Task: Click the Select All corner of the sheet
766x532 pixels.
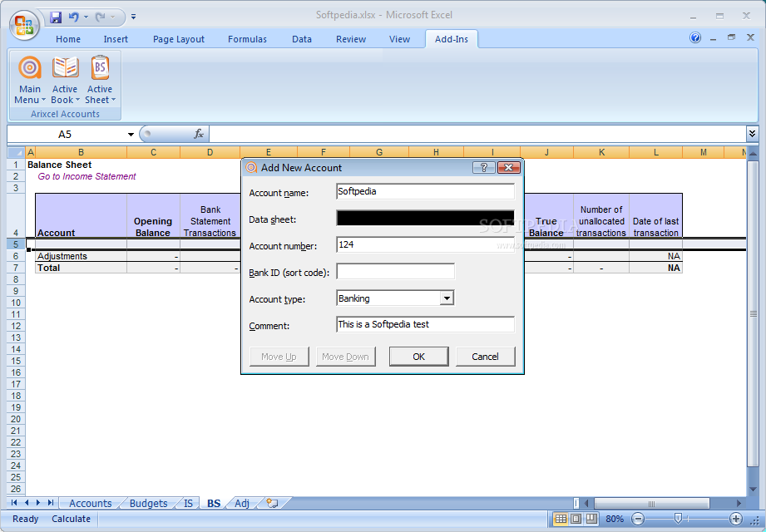Action: (x=16, y=152)
